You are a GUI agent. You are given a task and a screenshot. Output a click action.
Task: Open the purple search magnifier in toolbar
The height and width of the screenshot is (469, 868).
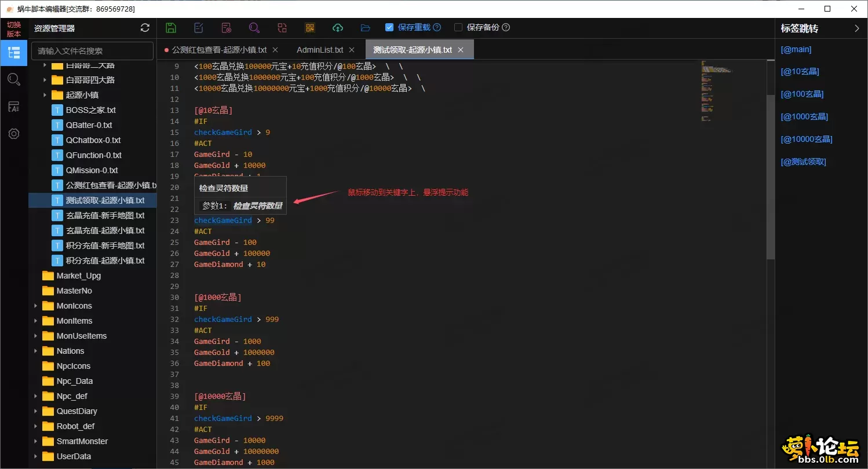click(x=254, y=28)
